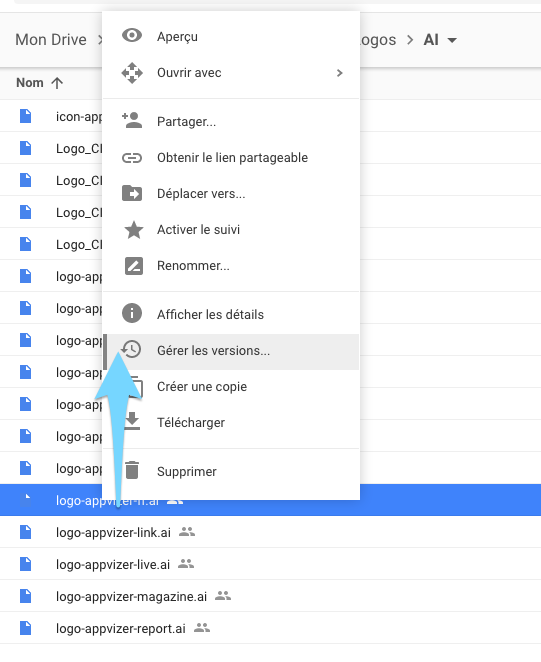Screen dimensions: 541x662
Task: Click file icon of the icon-app row
Action: 26,116
